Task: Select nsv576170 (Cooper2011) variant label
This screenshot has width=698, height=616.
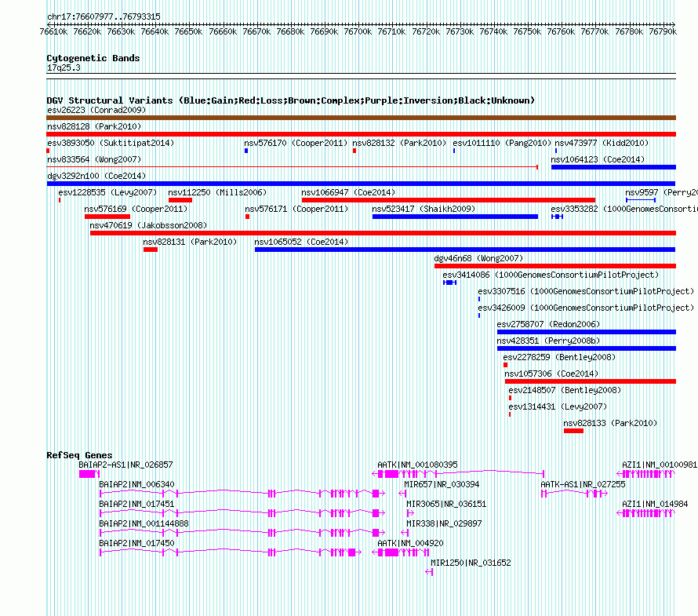Action: (296, 143)
